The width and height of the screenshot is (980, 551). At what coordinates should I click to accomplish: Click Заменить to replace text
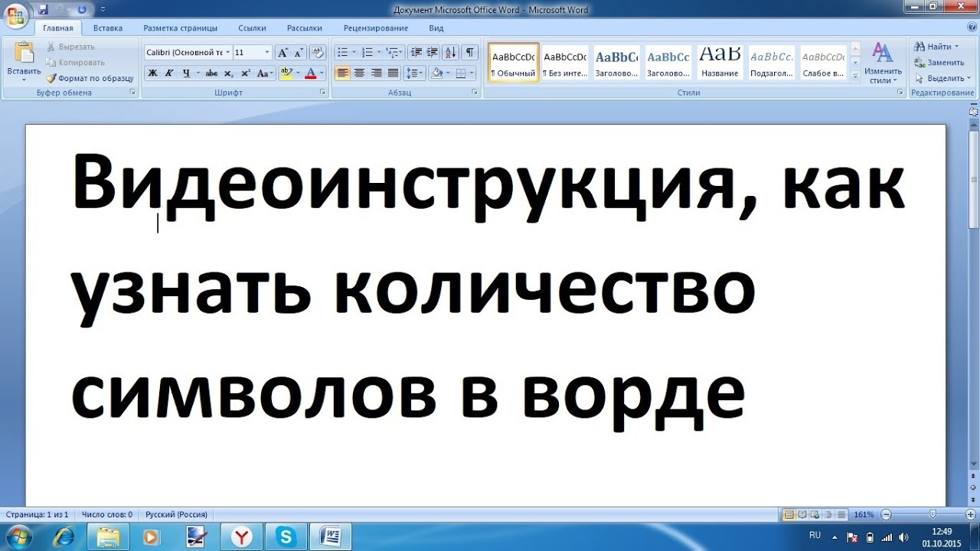point(939,62)
